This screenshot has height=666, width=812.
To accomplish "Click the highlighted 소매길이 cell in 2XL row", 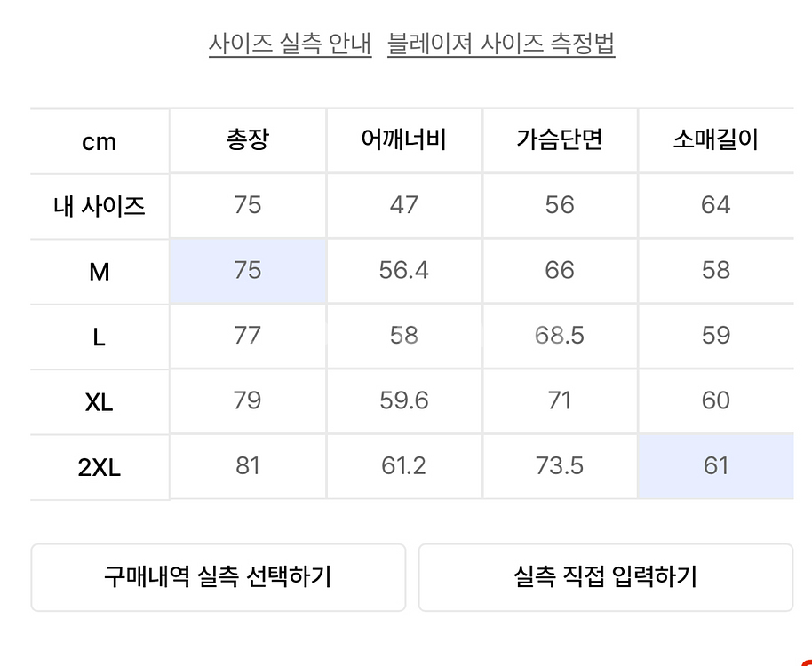I will 715,466.
